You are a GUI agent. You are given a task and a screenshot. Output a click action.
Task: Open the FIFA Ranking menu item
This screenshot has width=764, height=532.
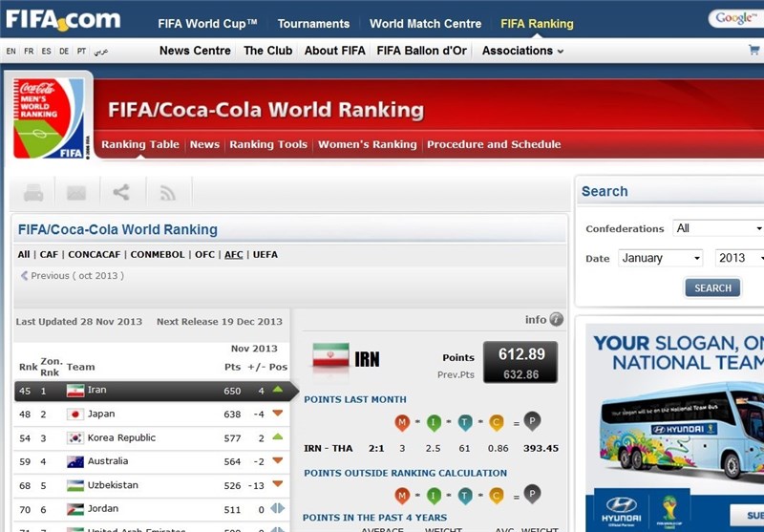click(537, 23)
